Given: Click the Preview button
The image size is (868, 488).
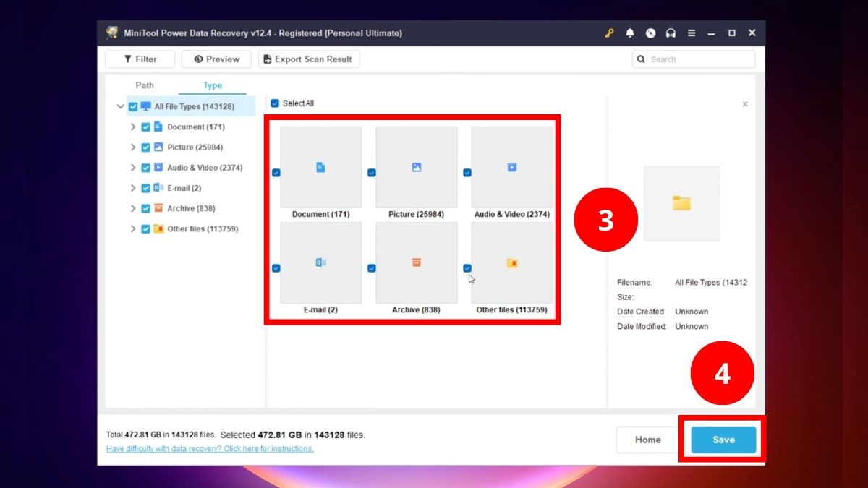Looking at the screenshot, I should click(x=216, y=59).
